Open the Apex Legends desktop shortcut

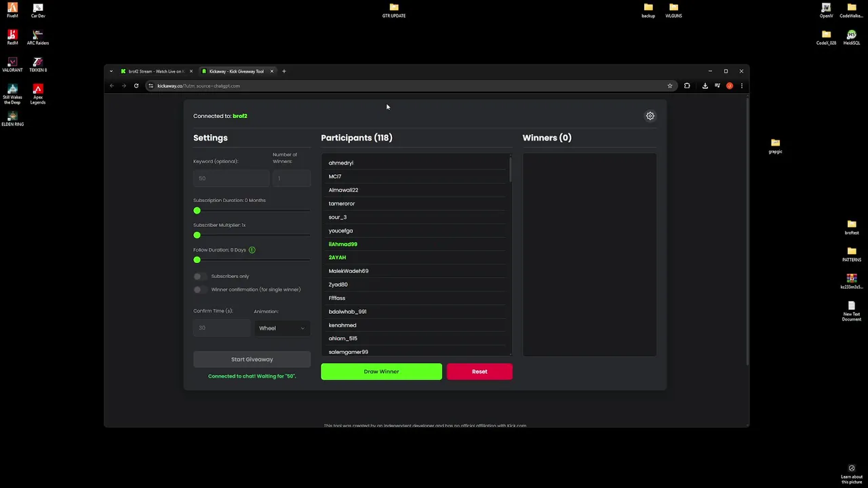[x=38, y=94]
